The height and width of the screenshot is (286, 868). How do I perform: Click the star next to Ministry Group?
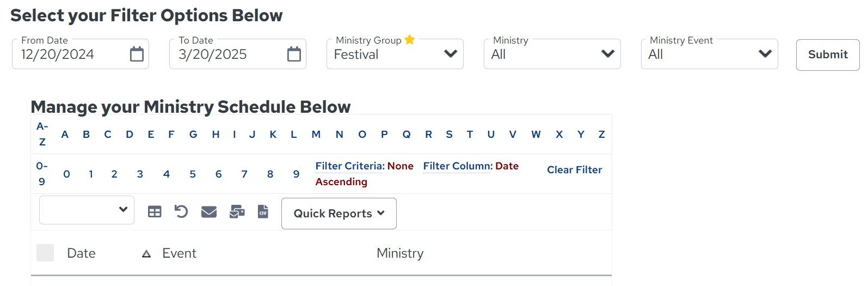coord(410,40)
